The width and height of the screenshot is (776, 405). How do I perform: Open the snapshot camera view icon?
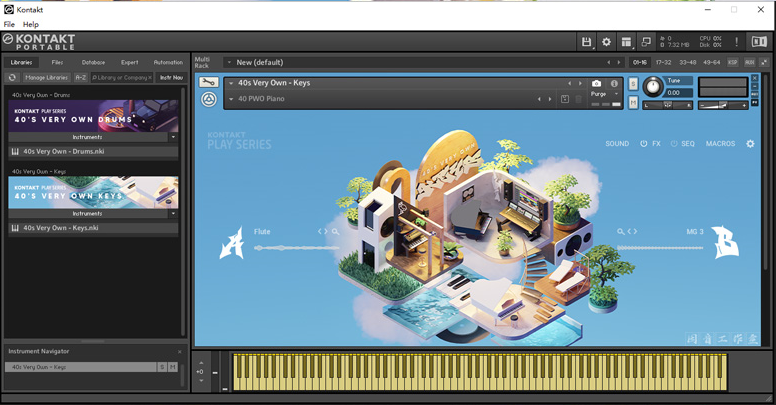pyautogui.click(x=596, y=83)
